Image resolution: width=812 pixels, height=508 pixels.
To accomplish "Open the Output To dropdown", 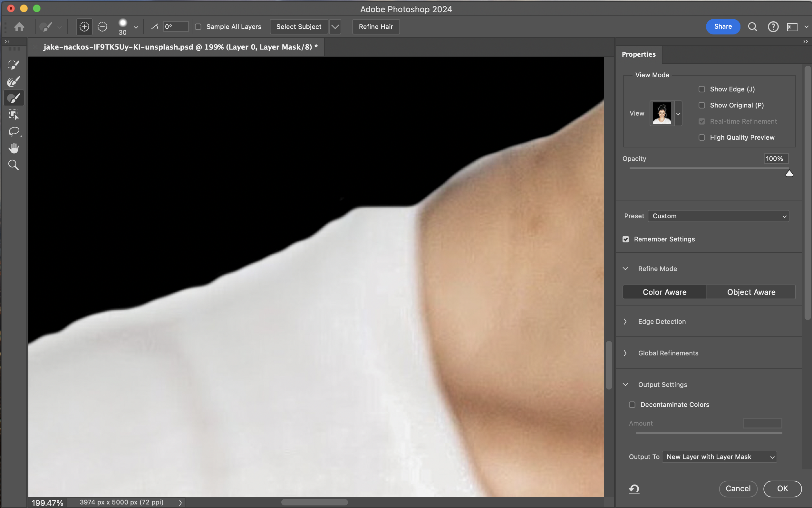I will click(x=719, y=457).
